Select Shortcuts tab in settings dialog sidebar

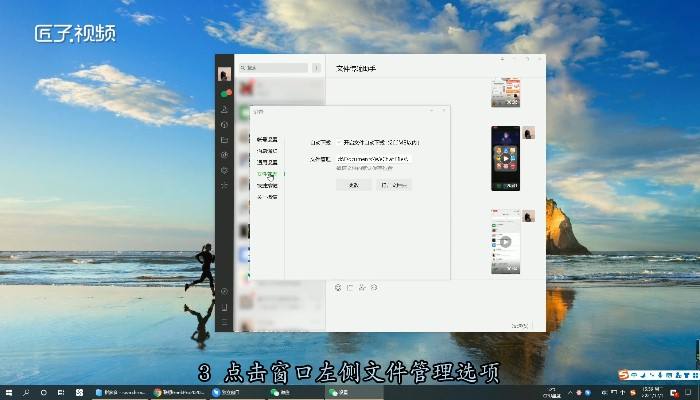pos(267,185)
